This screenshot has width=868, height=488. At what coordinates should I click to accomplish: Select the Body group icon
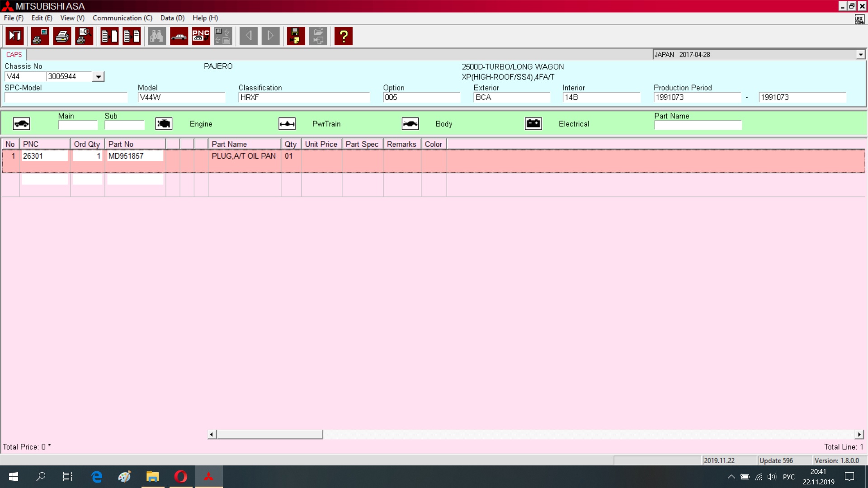(410, 124)
